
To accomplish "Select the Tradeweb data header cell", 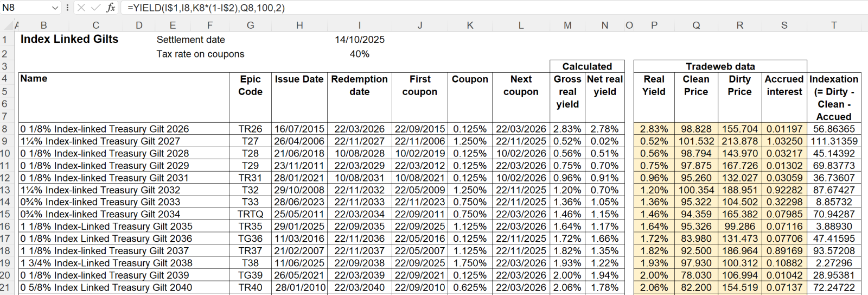I will pyautogui.click(x=720, y=66).
